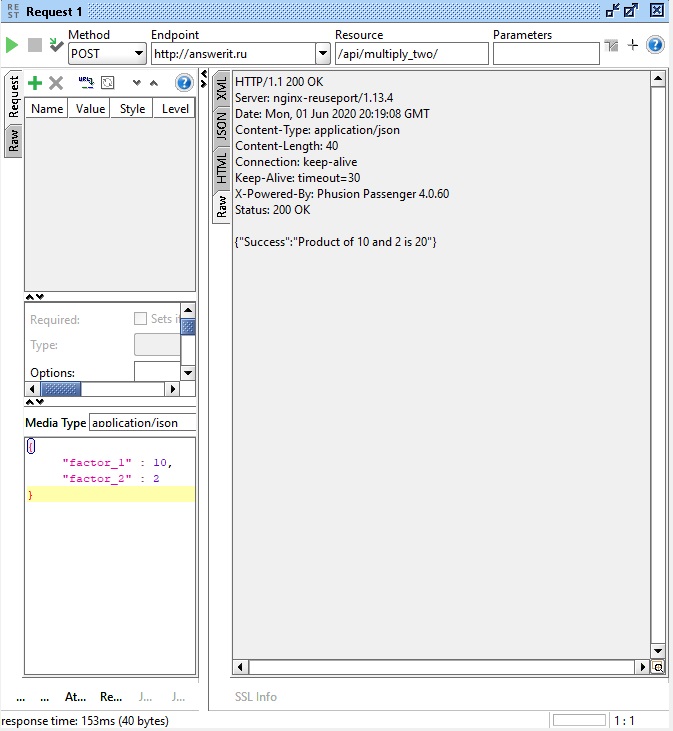This screenshot has width=673, height=731.
Task: Toggle the Sets if Required checkbox
Action: (140, 318)
